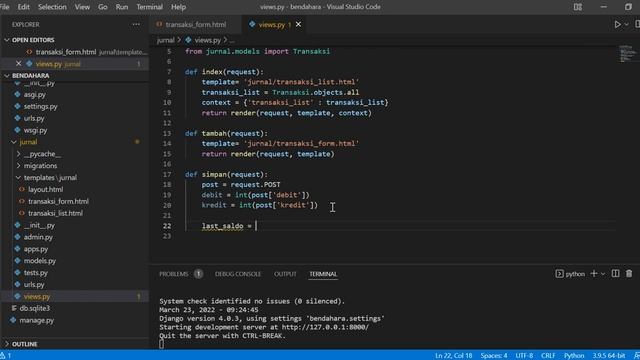The width and height of the screenshot is (640, 360).
Task: Create a new terminal with plus icon
Action: pos(594,273)
